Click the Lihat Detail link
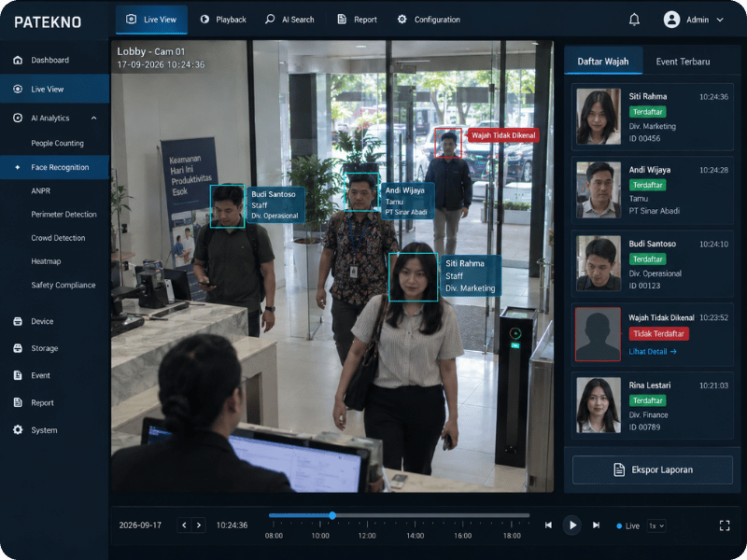The image size is (747, 560). 652,352
